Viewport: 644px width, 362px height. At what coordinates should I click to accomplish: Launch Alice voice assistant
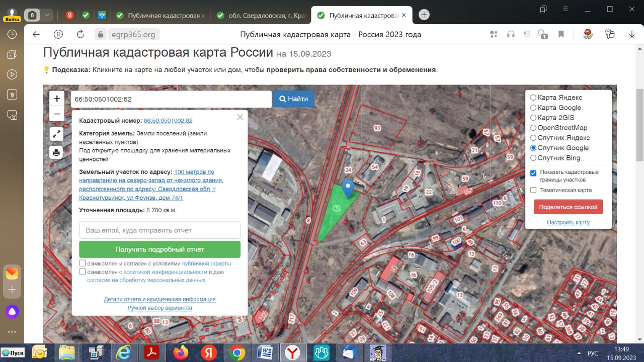point(12,312)
